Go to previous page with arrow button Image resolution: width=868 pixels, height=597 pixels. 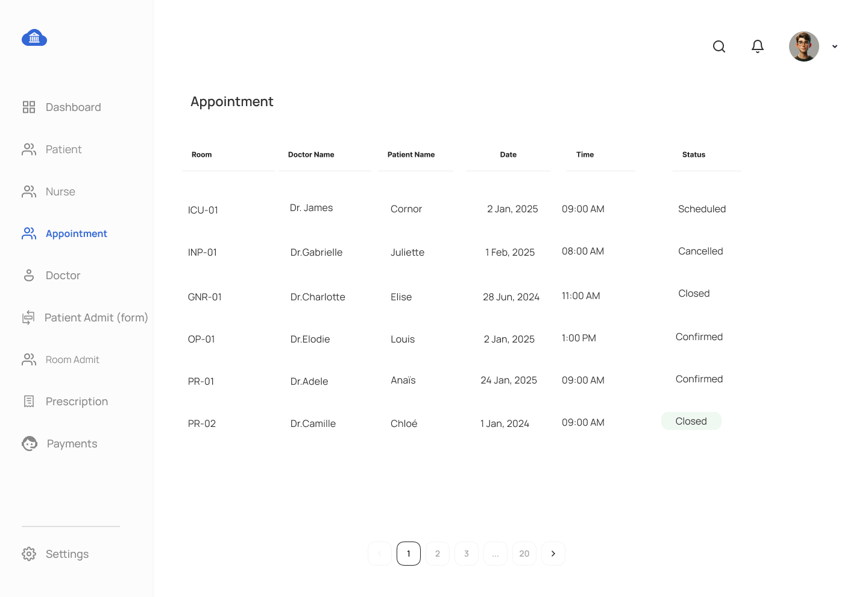pyautogui.click(x=380, y=554)
